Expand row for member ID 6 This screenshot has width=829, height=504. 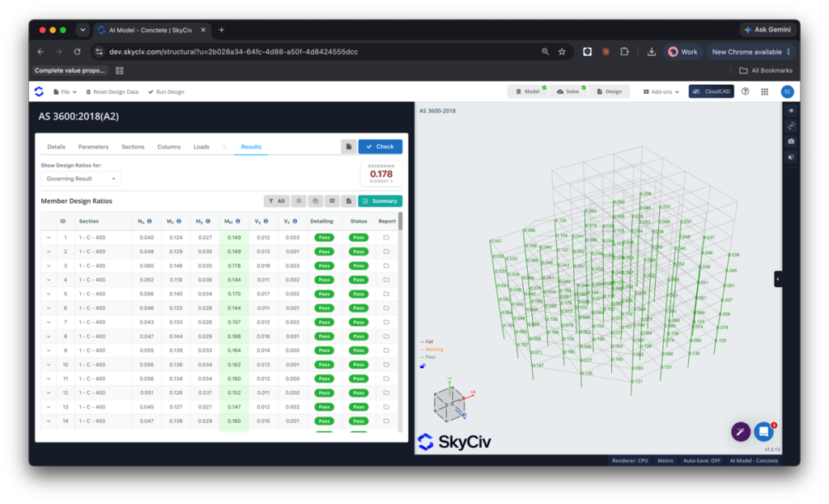49,308
